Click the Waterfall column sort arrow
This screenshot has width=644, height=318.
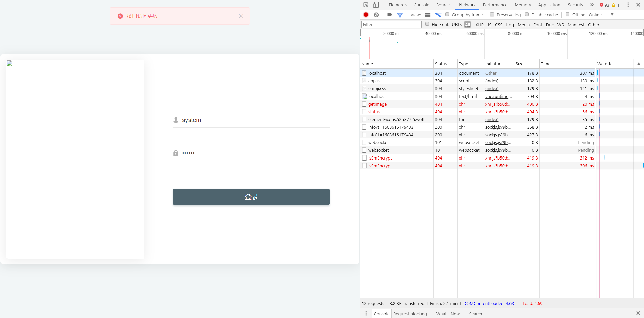[x=639, y=64]
